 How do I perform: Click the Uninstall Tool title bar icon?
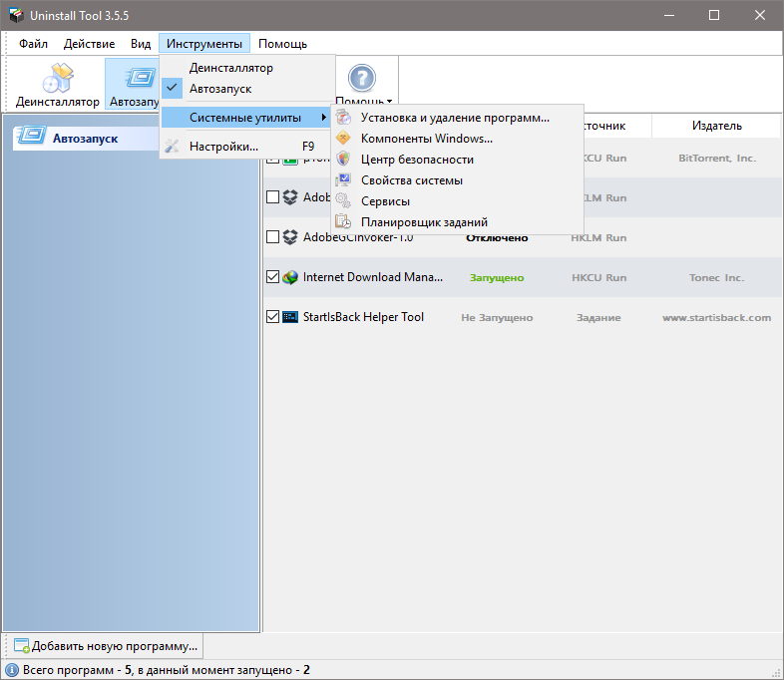click(x=16, y=15)
